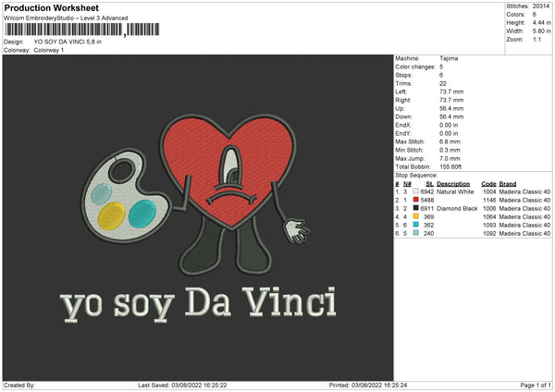Screen dimensions: 555x392
Task: Click the 'Page 1 of 1' footer
Action: tap(536, 385)
